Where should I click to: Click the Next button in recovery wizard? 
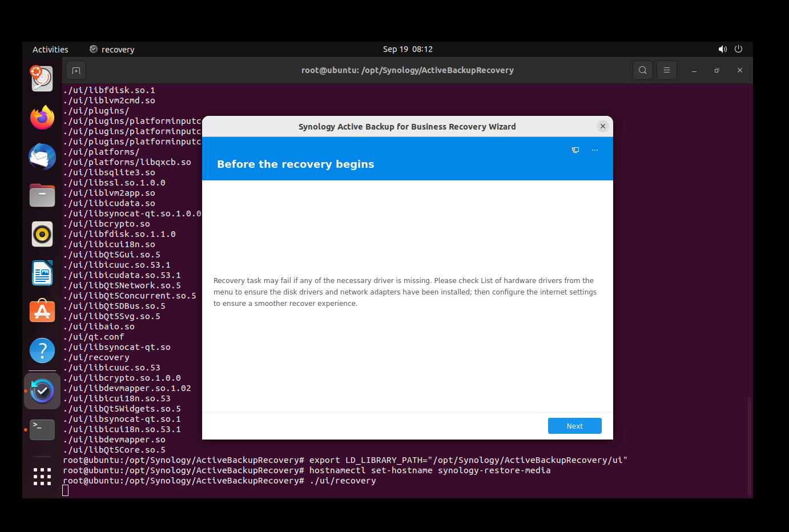574,426
